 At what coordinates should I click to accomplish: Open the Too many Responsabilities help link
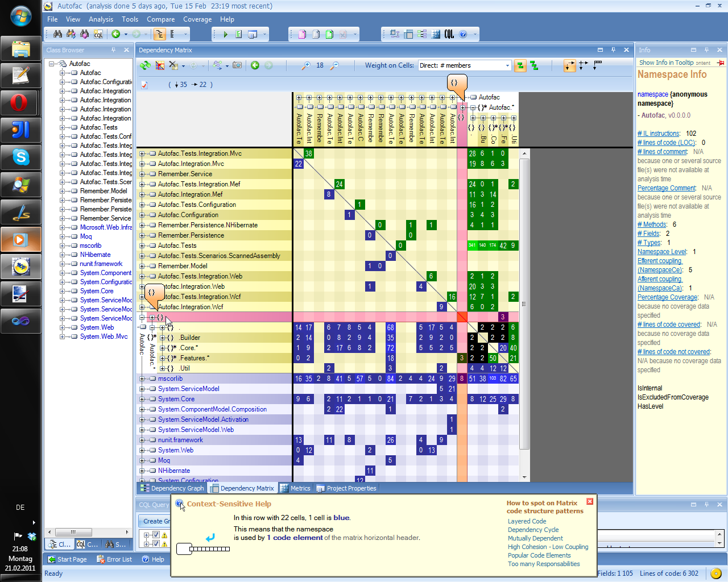pos(544,564)
